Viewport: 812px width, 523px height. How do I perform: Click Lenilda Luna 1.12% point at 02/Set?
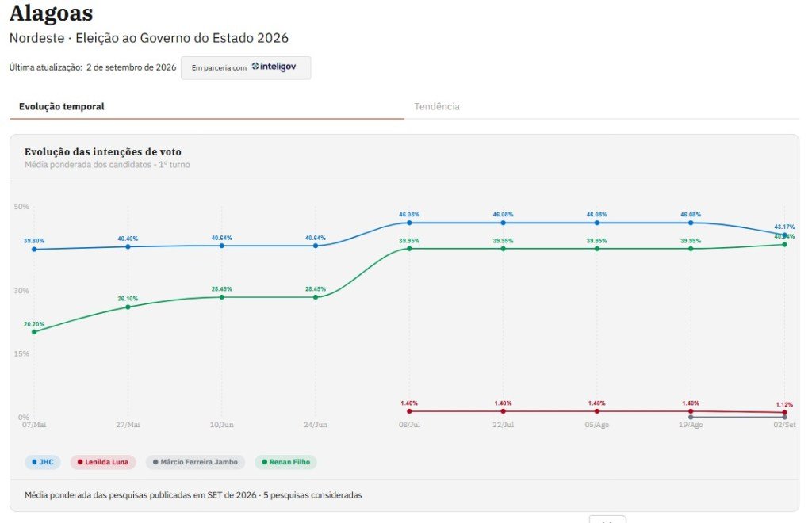point(784,412)
